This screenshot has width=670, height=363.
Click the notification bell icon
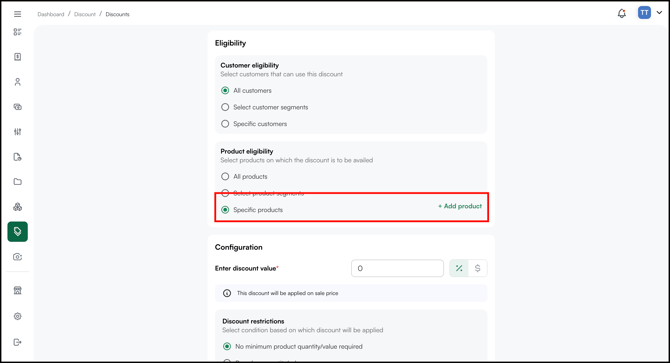pos(622,14)
